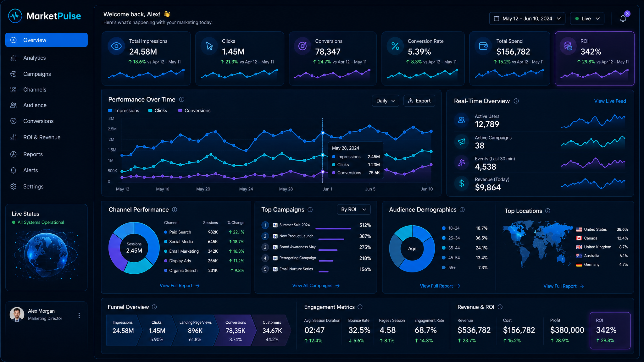
Task: Open user menu three-dots icon
Action: 79,315
